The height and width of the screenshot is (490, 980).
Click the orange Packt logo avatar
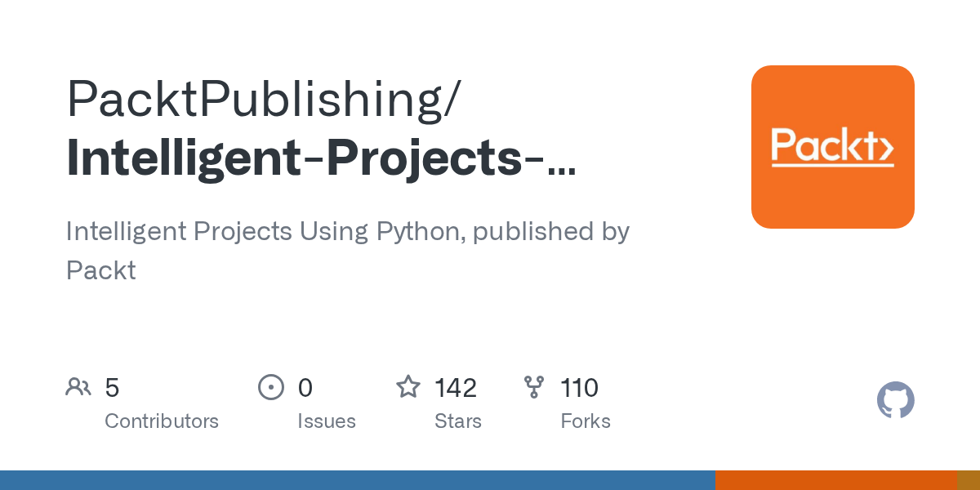pos(833,147)
